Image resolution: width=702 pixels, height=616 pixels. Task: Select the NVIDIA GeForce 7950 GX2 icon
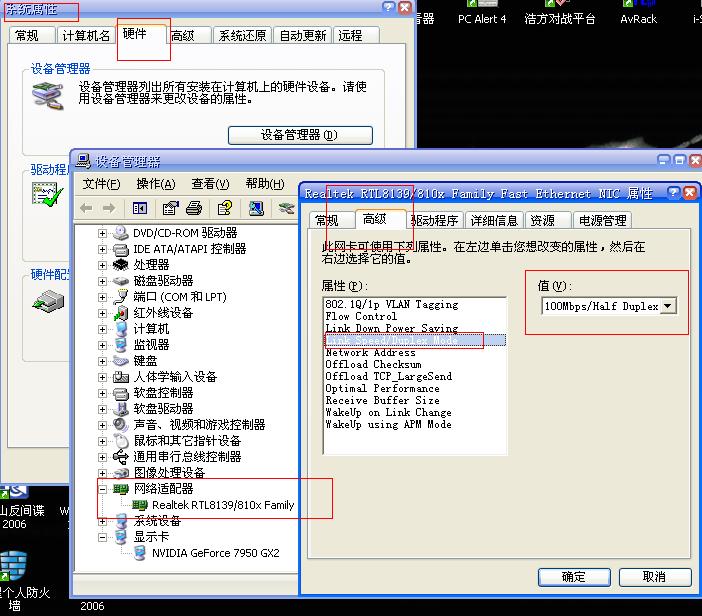coord(140,553)
